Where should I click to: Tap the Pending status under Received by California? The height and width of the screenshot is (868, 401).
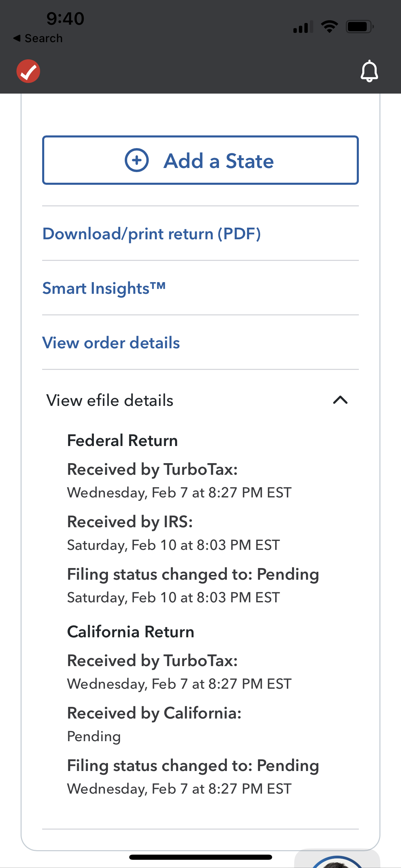pos(93,736)
